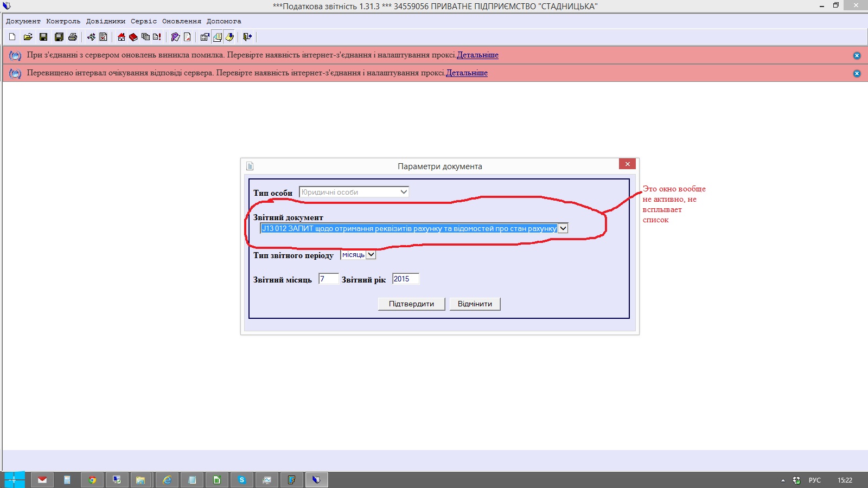Open Chrome from the taskbar
The height and width of the screenshot is (488, 868).
coord(92,480)
